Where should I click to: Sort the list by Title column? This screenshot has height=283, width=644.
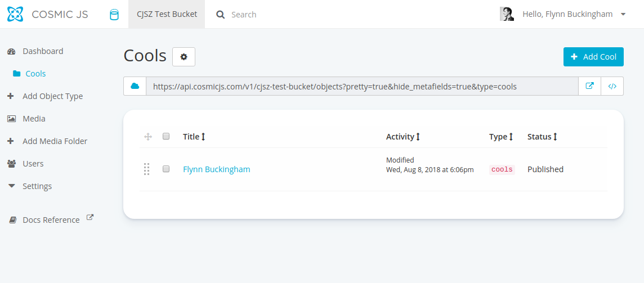pos(194,137)
